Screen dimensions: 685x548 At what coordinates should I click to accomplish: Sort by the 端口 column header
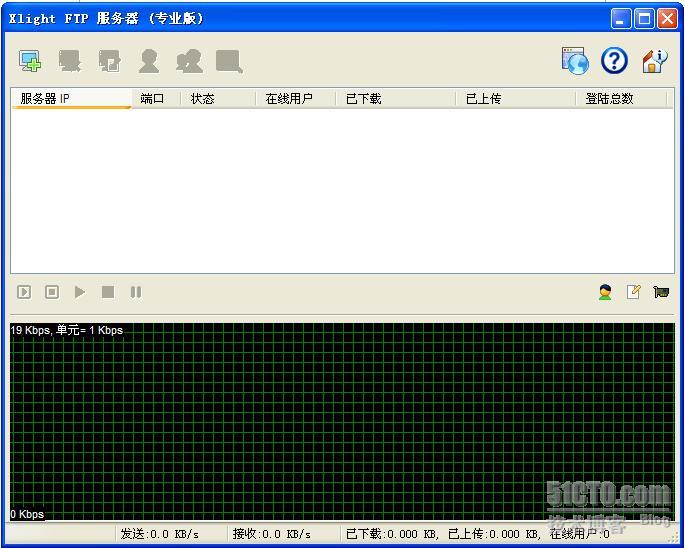156,99
